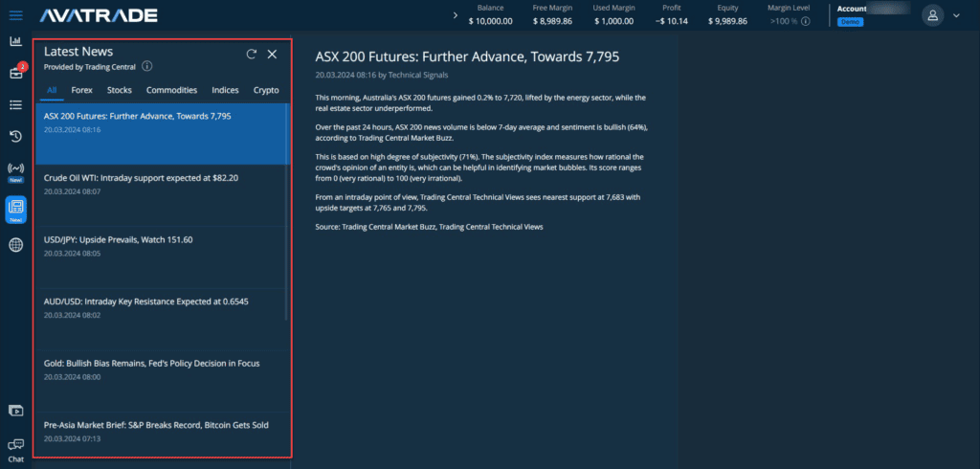Open the watchlist list icon in sidebar
The height and width of the screenshot is (469, 980).
15,104
